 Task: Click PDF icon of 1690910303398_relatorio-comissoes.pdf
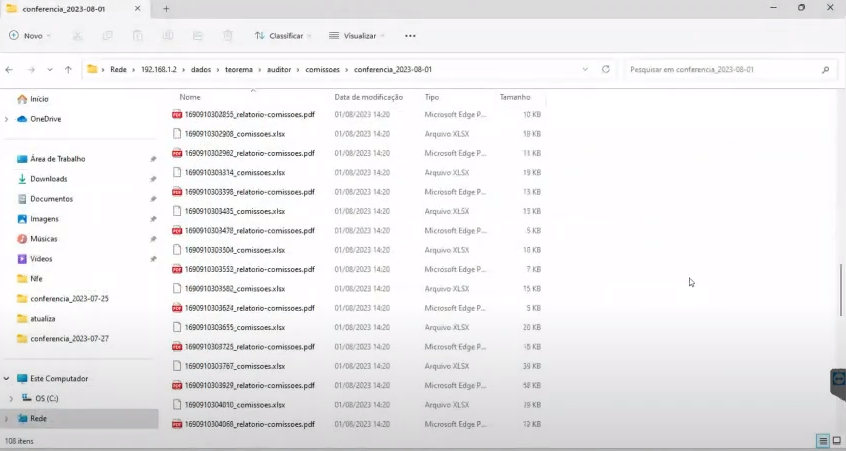(176, 192)
